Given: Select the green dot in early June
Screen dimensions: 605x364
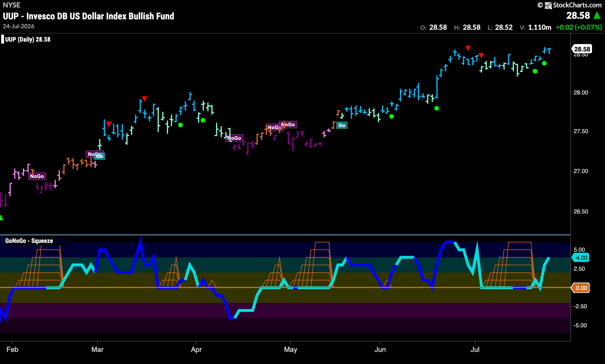Looking at the screenshot, I should (x=392, y=116).
